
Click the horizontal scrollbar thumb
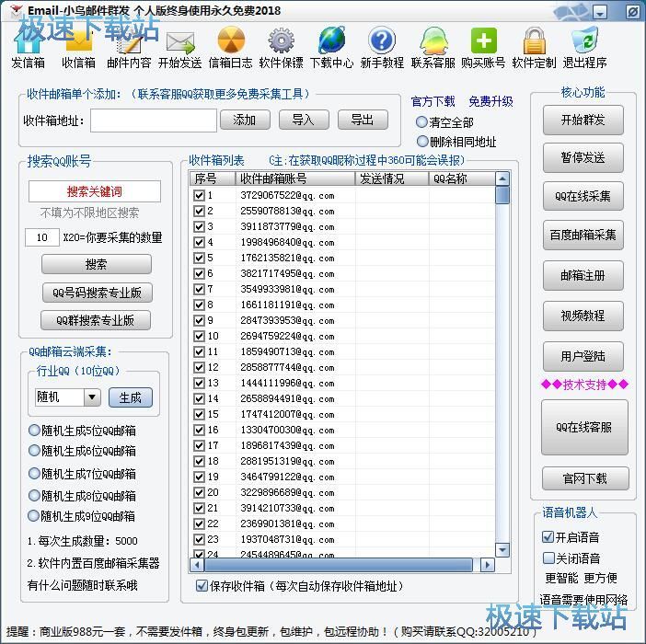pyautogui.click(x=339, y=565)
